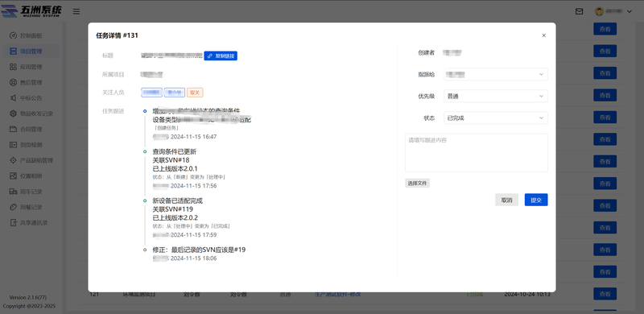Select 用车记录 in the sidebar

[x=31, y=192]
